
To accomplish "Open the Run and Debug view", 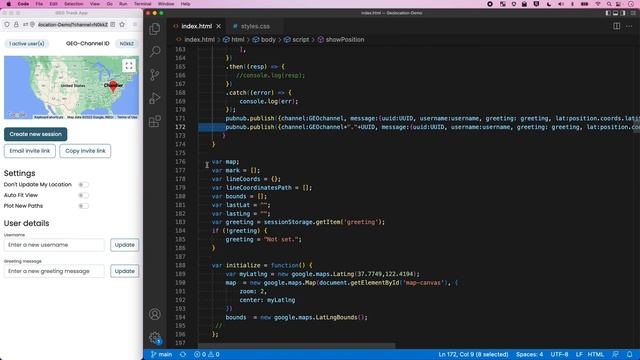I will (x=155, y=98).
